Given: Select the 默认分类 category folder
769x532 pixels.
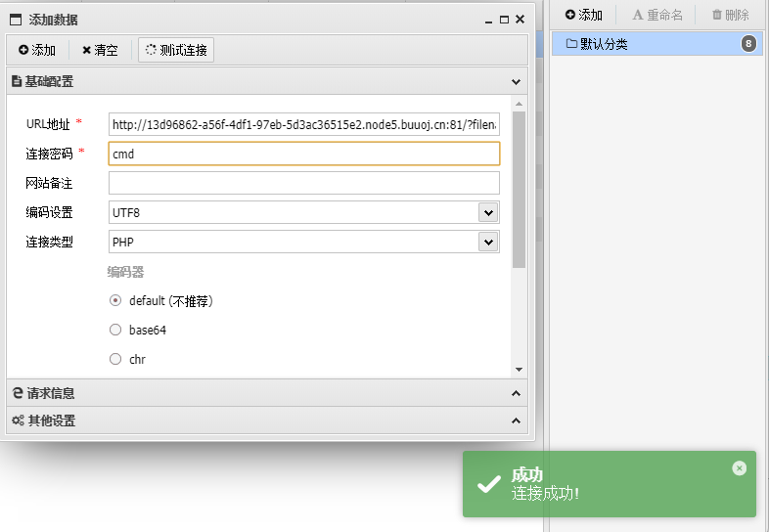Looking at the screenshot, I should tap(604, 43).
